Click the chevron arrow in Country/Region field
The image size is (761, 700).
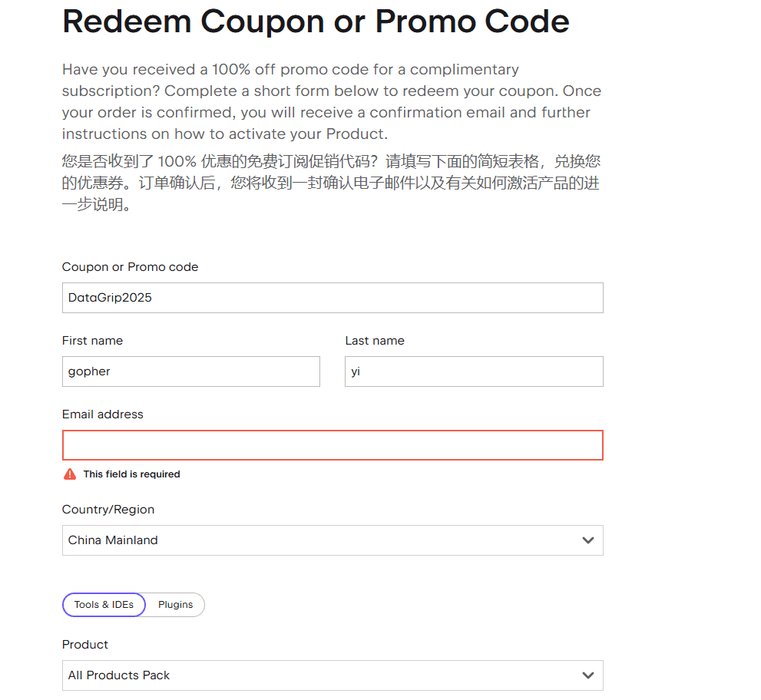pyautogui.click(x=588, y=540)
